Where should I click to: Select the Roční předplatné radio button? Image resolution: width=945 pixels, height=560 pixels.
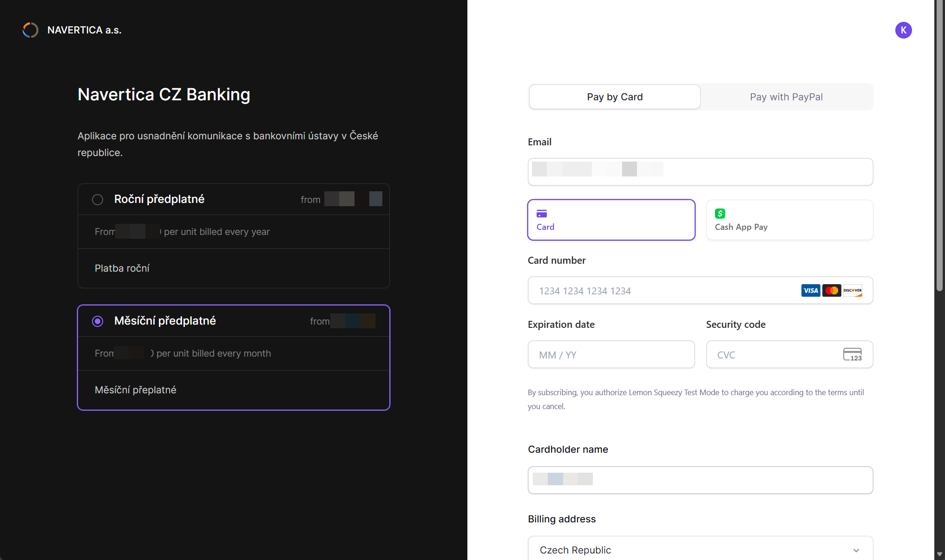pyautogui.click(x=98, y=200)
